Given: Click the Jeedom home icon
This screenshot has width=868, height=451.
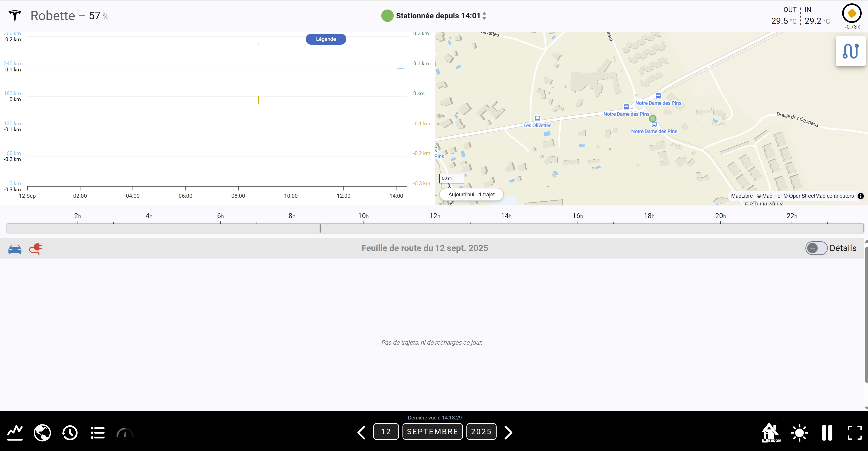Looking at the screenshot, I should pyautogui.click(x=771, y=432).
